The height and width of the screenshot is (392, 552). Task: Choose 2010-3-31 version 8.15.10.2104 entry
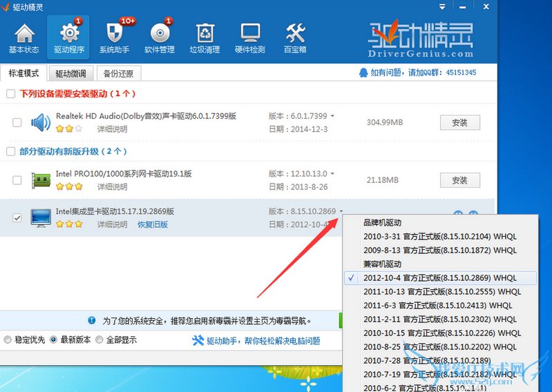point(440,237)
